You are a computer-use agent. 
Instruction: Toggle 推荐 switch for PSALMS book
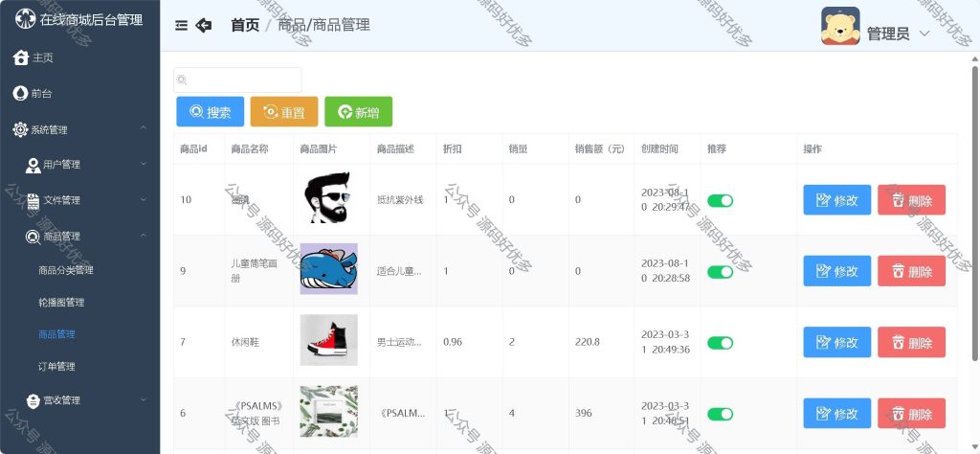tap(720, 414)
